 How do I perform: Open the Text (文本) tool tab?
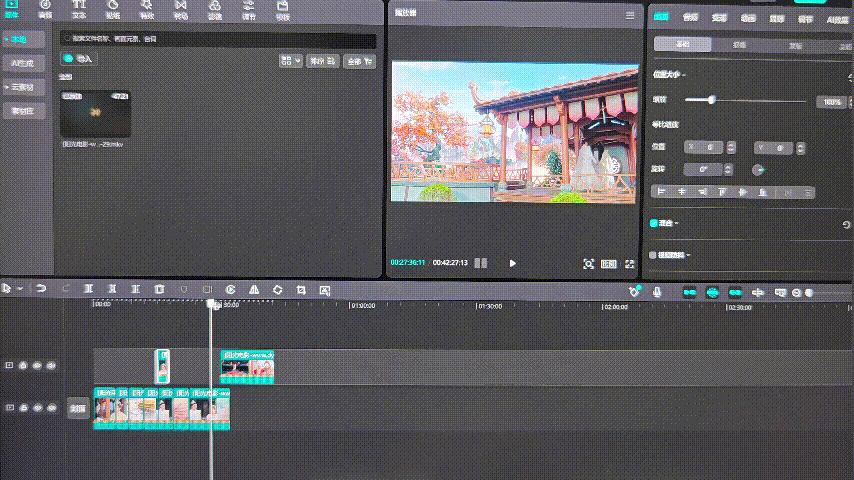[x=79, y=8]
